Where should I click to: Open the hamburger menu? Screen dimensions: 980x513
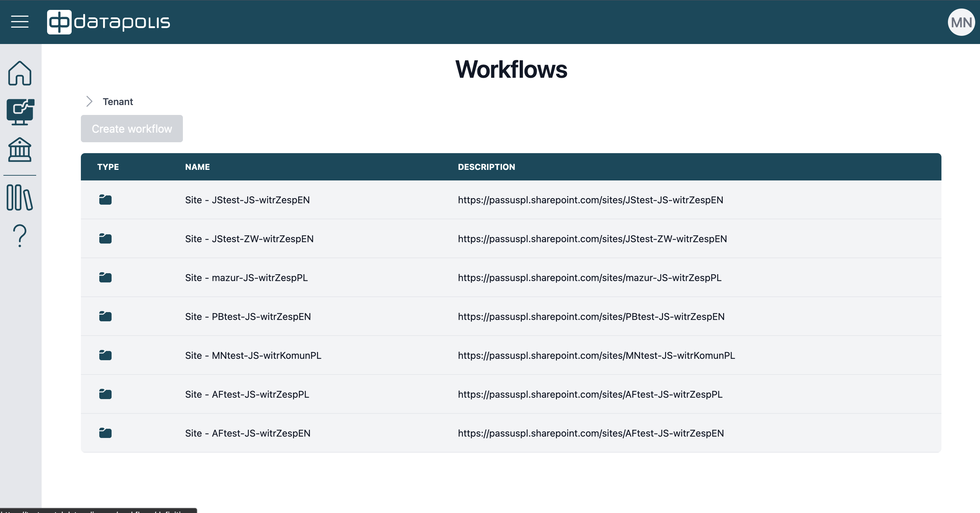coord(20,22)
